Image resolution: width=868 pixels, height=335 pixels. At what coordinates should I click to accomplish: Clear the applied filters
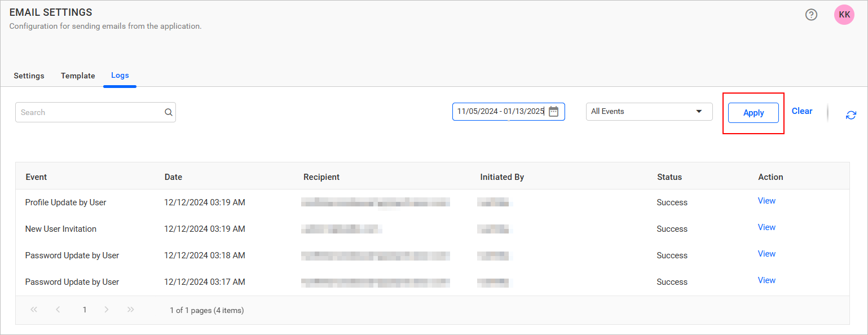[x=802, y=111]
